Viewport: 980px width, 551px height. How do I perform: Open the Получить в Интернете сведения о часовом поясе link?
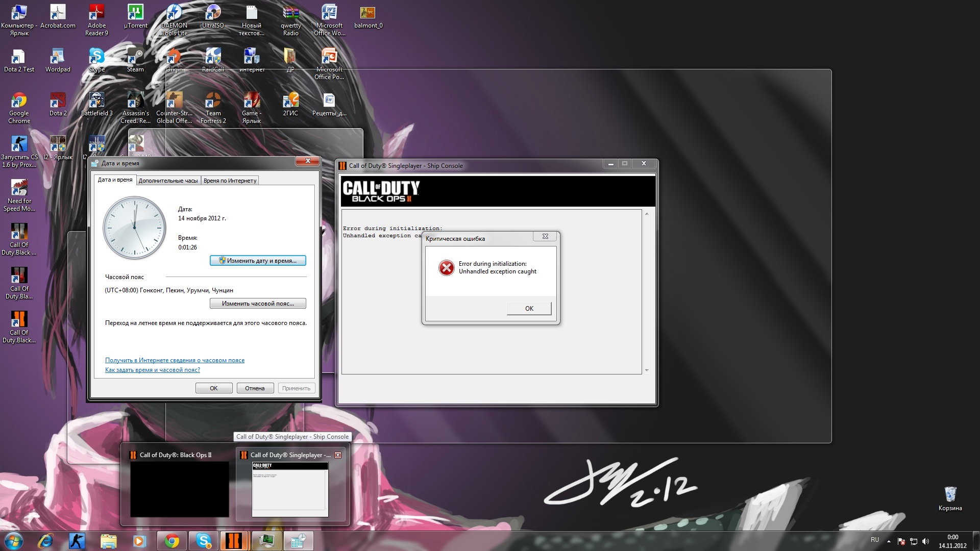tap(175, 360)
